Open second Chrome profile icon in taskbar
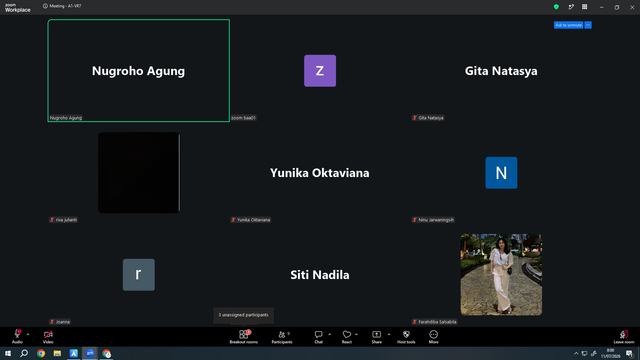 pos(107,353)
